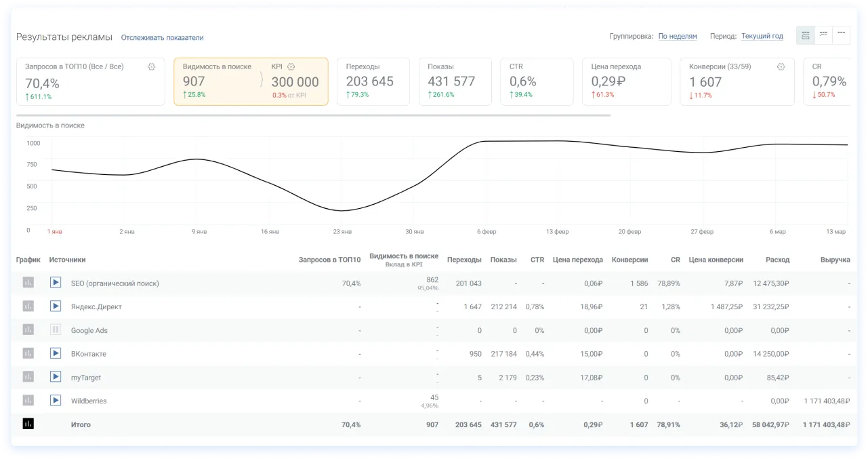This screenshot has width=868, height=459.
Task: Click the metric cards horizontal scrollbar
Action: coord(314,115)
